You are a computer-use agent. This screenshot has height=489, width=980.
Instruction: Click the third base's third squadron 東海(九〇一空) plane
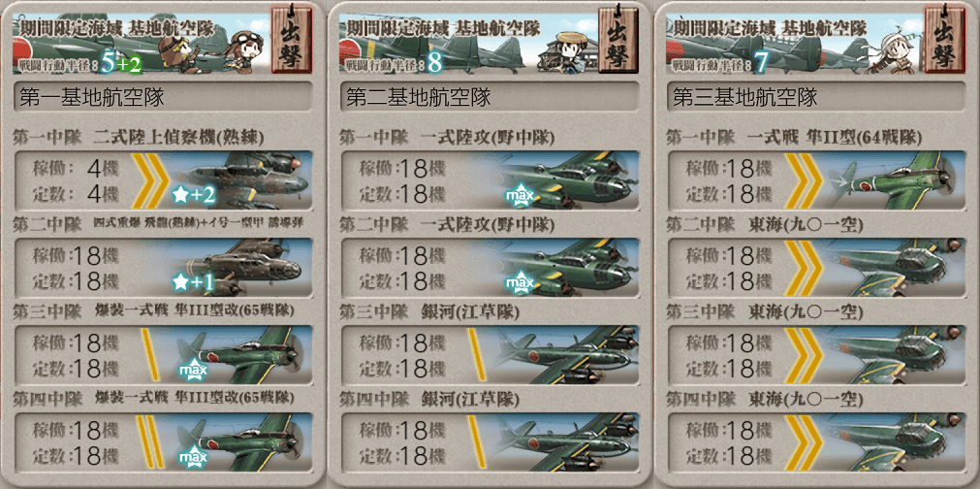click(x=894, y=354)
